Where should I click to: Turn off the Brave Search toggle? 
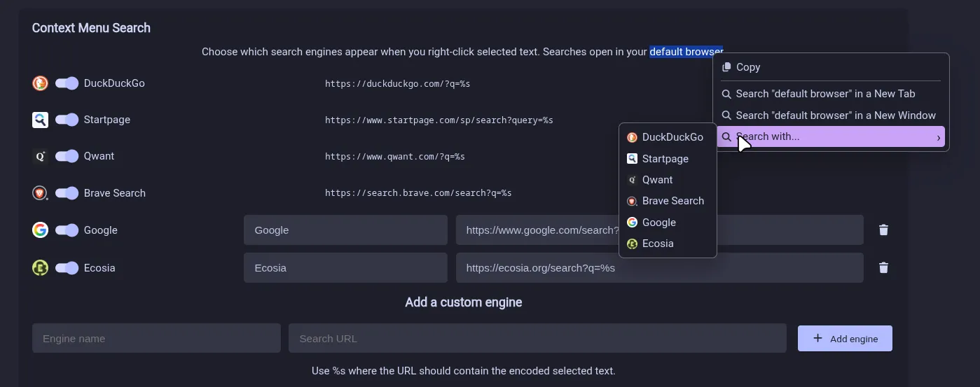[x=67, y=193]
